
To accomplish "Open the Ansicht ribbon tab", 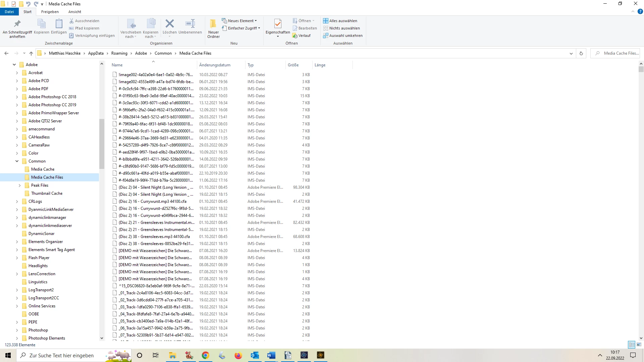I will (x=74, y=12).
